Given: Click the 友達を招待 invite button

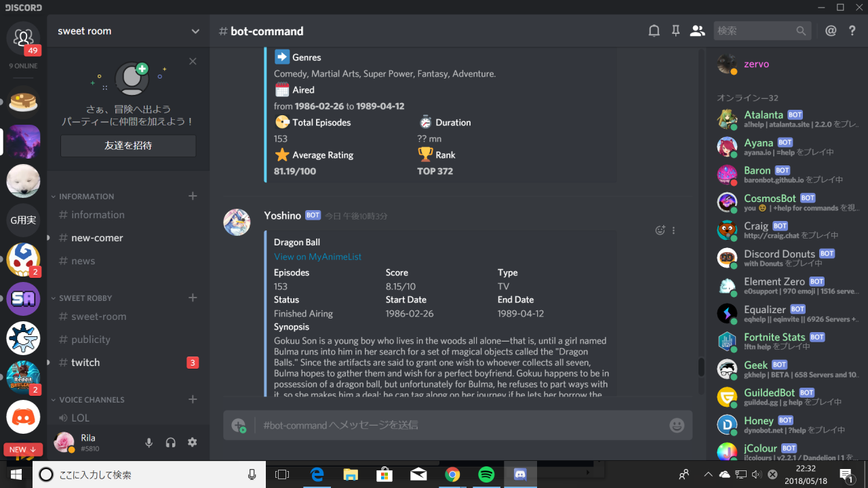Looking at the screenshot, I should 128,146.
